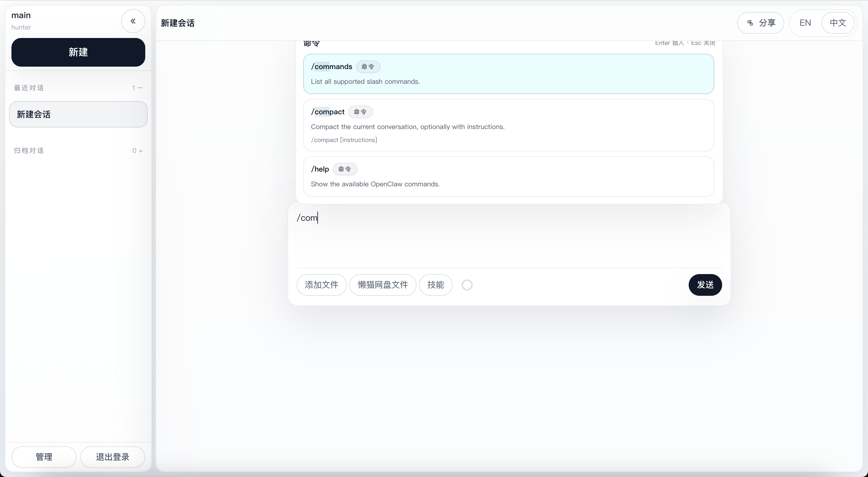The width and height of the screenshot is (868, 477).
Task: Open the 技能 skills selector
Action: pos(436,285)
